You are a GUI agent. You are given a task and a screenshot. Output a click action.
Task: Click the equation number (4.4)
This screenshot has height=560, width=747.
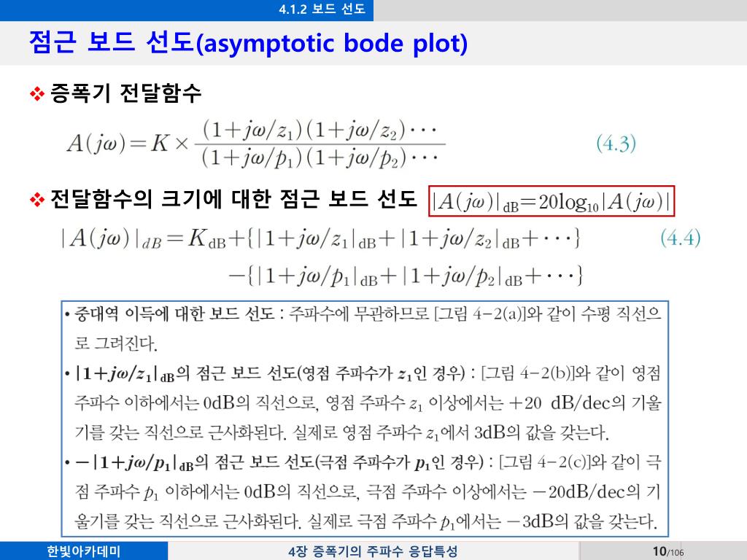coord(681,237)
